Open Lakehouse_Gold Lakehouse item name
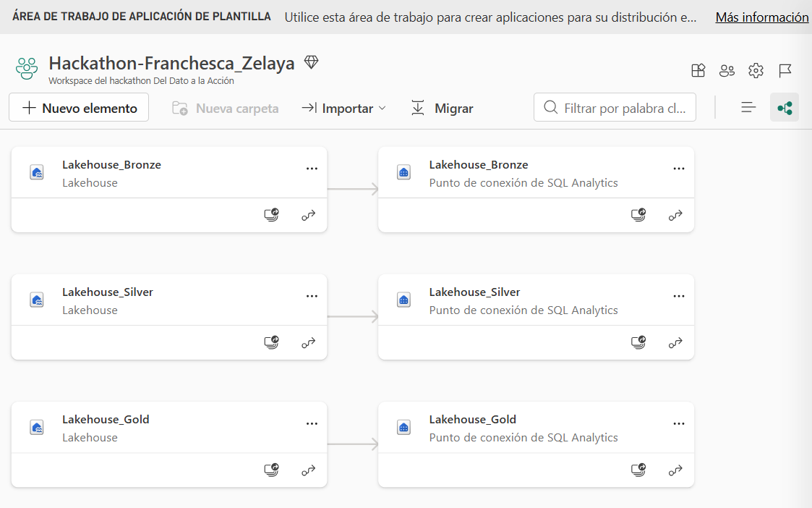The image size is (812, 508). 106,420
